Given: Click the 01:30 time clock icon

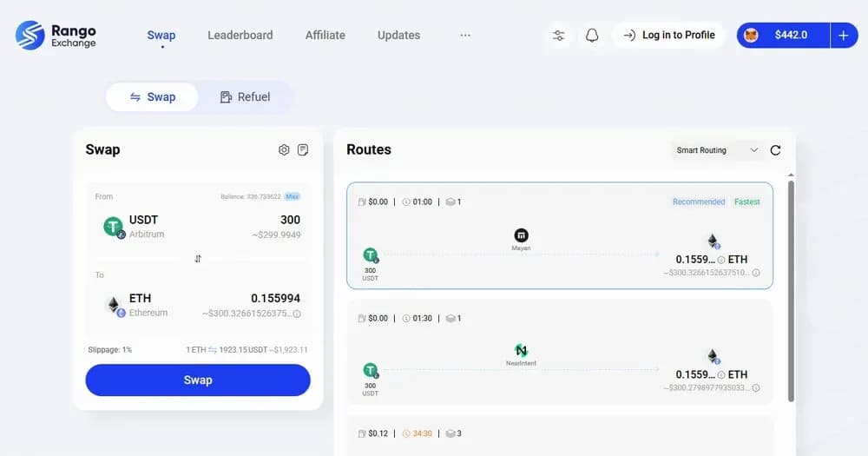Looking at the screenshot, I should tap(406, 319).
